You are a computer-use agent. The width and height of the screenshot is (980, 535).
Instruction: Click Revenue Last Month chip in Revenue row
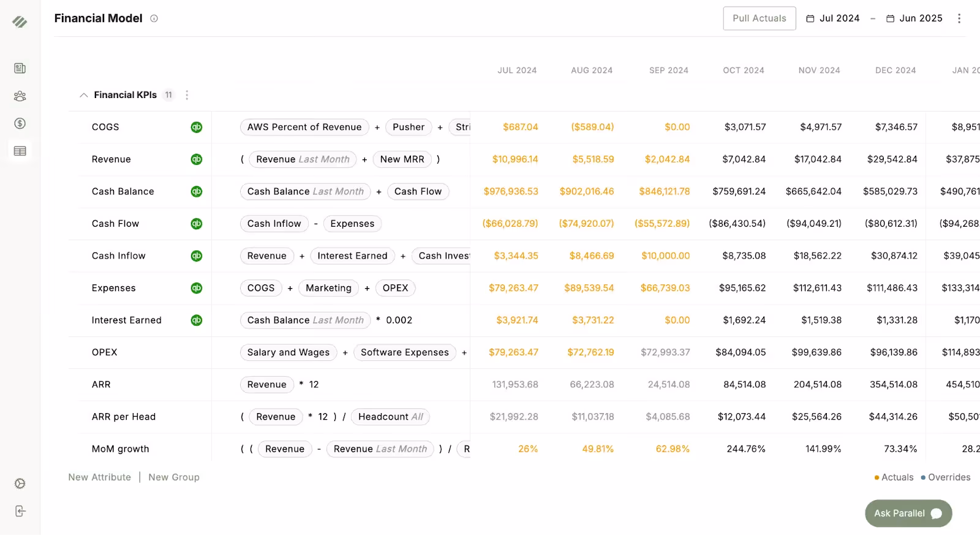coord(303,159)
